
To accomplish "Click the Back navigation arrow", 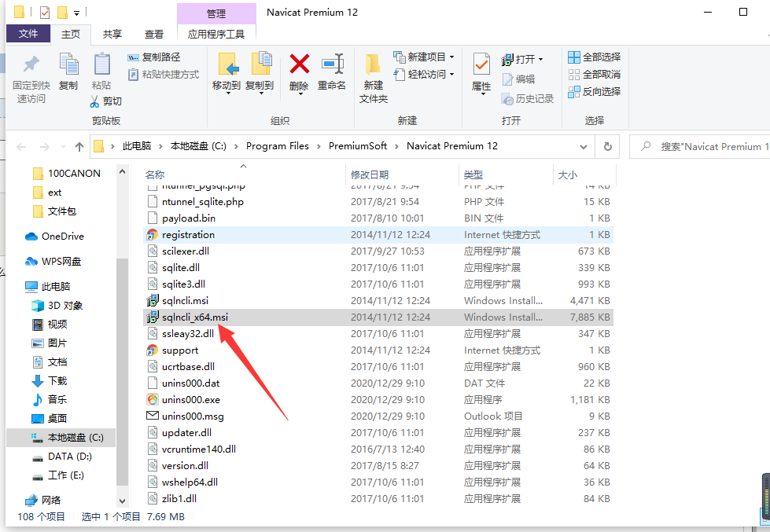I will point(21,146).
